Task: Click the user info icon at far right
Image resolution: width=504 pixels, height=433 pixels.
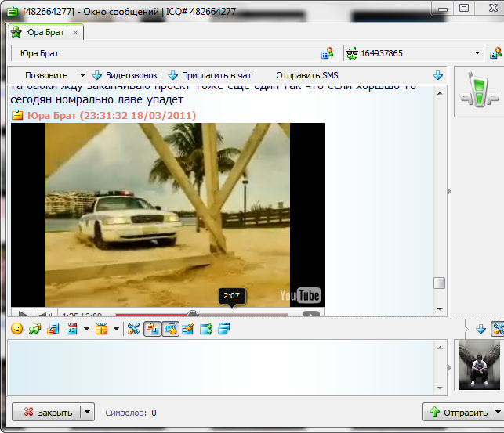Action: [x=495, y=53]
